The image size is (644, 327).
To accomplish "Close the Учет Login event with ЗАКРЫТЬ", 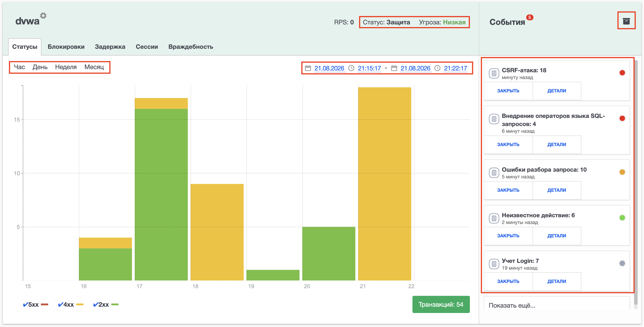I will [508, 281].
